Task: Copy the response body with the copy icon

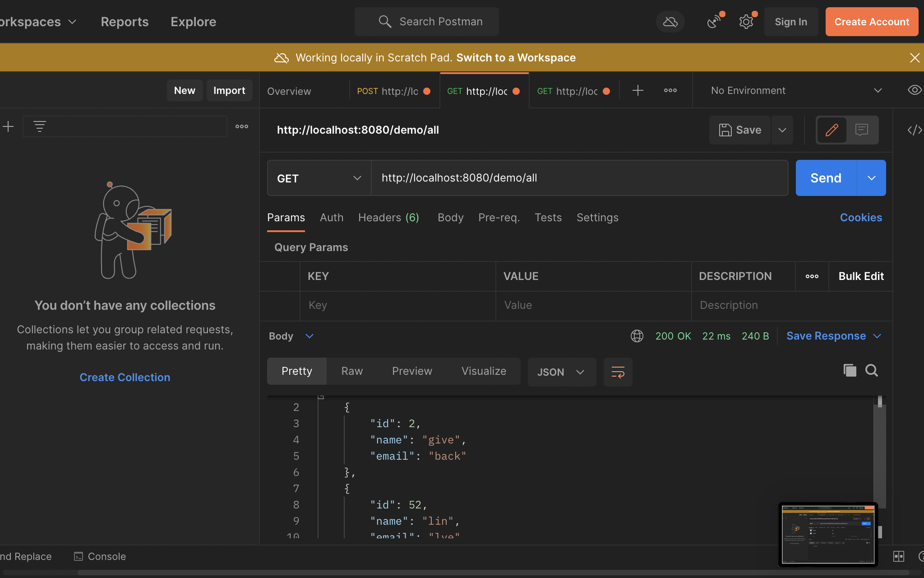Action: (850, 370)
